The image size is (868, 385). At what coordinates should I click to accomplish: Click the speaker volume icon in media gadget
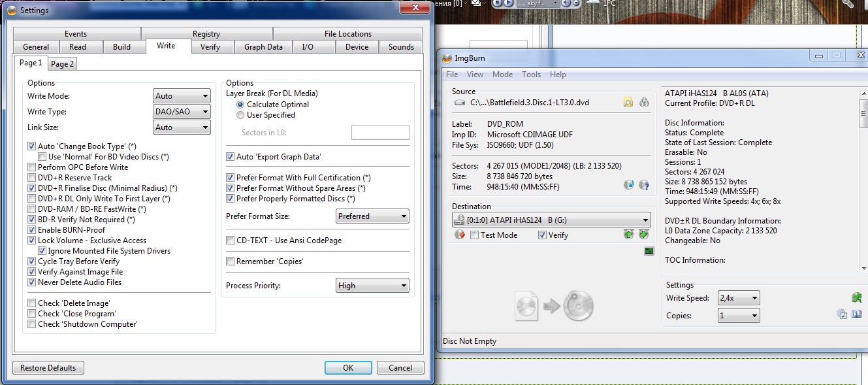[566, 3]
